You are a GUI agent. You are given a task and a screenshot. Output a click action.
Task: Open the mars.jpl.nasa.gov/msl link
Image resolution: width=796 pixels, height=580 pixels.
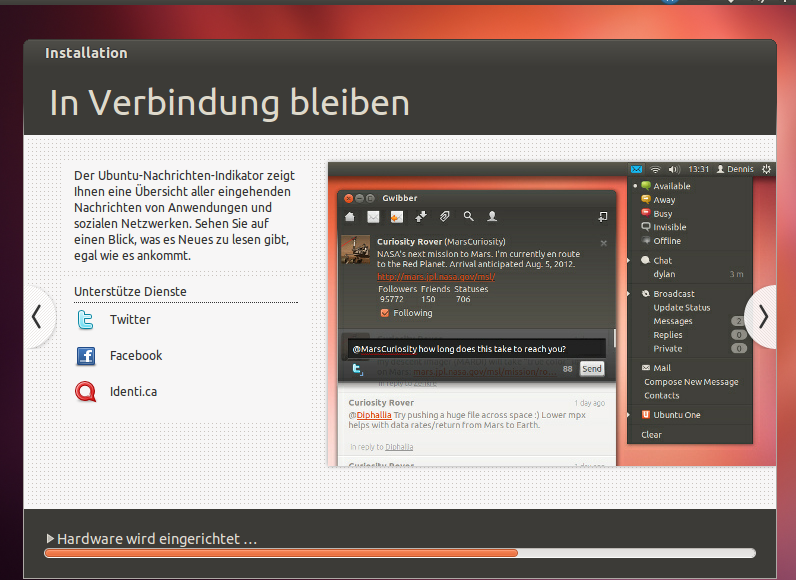[436, 277]
